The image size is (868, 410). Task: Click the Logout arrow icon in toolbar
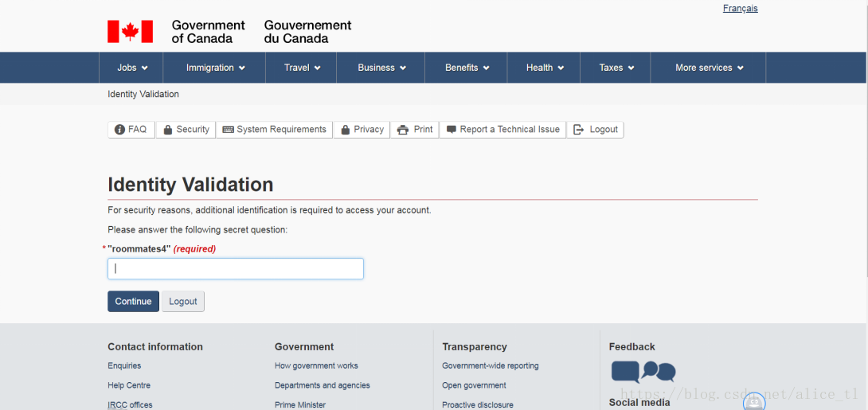pos(578,130)
